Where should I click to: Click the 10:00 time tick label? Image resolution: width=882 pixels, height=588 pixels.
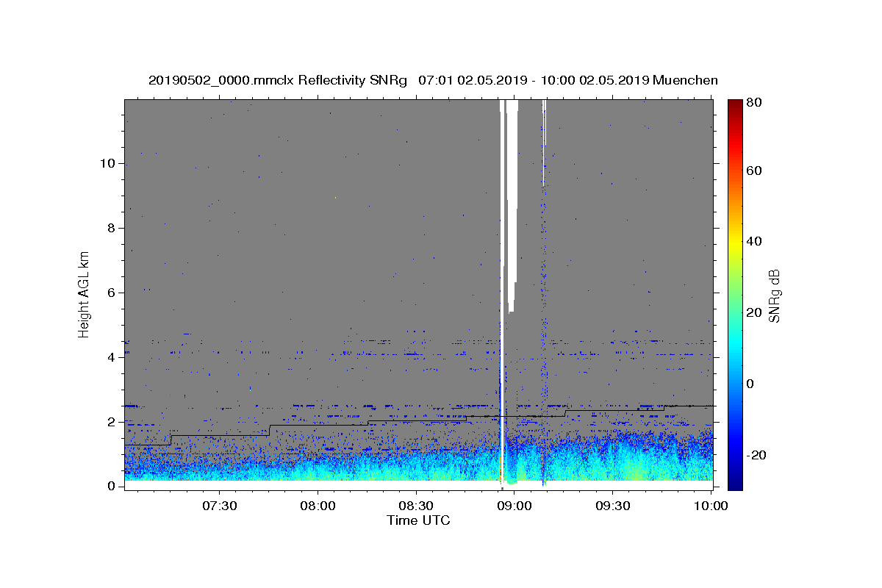click(711, 506)
